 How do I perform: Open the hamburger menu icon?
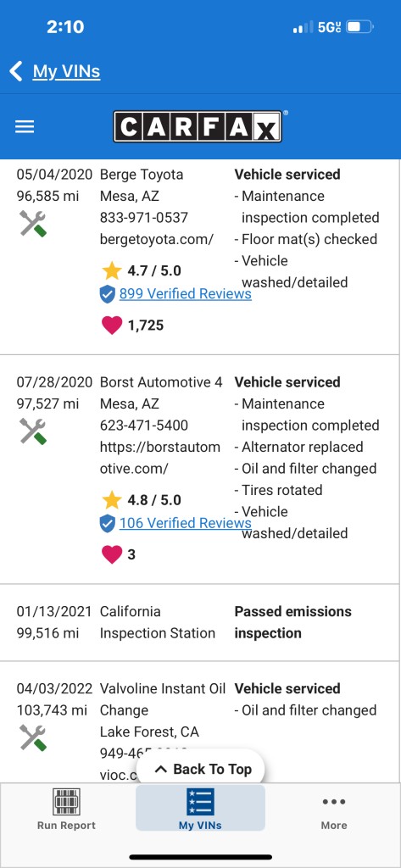25,127
